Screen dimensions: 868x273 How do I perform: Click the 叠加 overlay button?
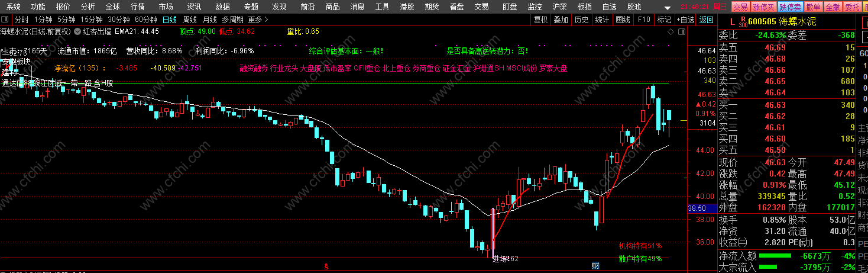pyautogui.click(x=561, y=20)
